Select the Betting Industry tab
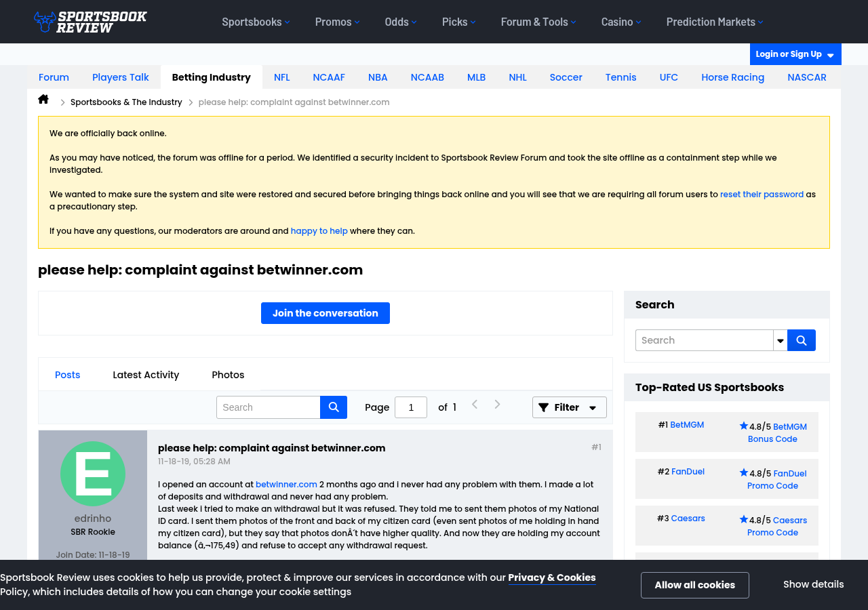This screenshot has height=610, width=868. click(212, 77)
